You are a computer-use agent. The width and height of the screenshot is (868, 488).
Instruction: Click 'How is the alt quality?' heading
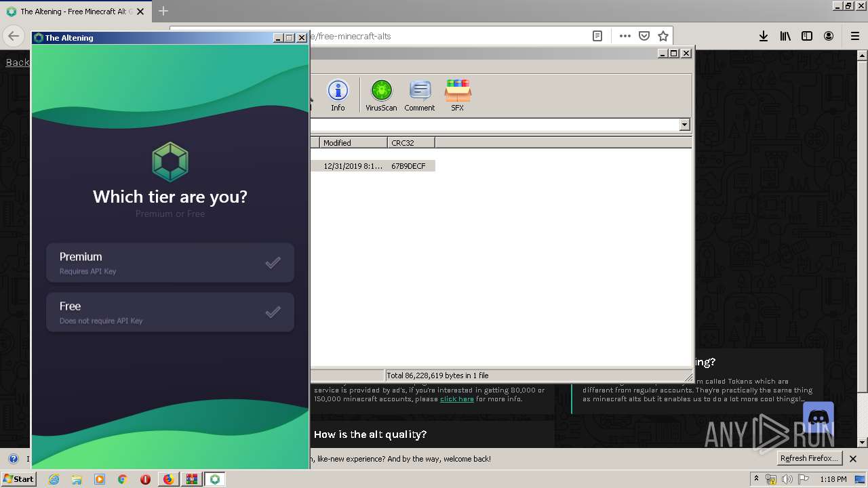[370, 434]
